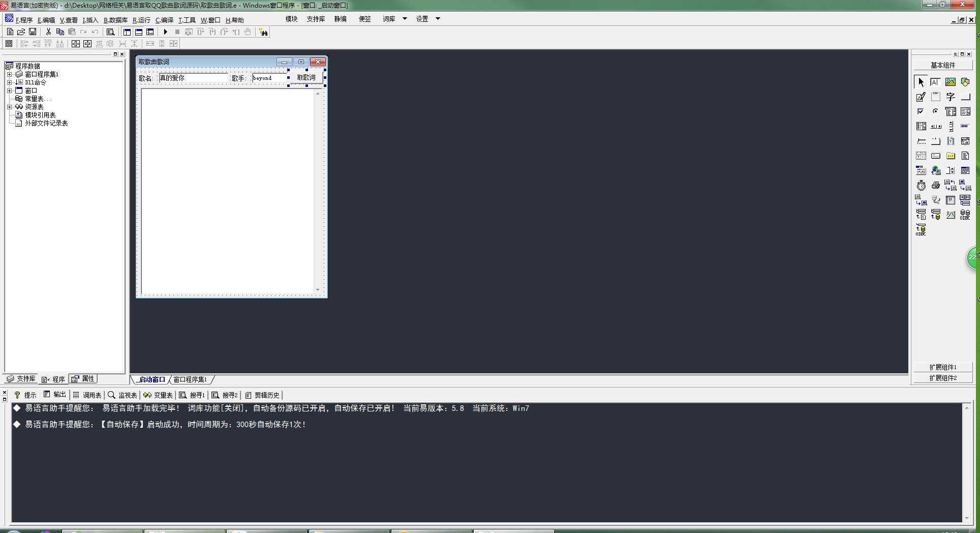Screen dimensions: 980x533
Task: Open the C.编译 menu
Action: tap(164, 20)
